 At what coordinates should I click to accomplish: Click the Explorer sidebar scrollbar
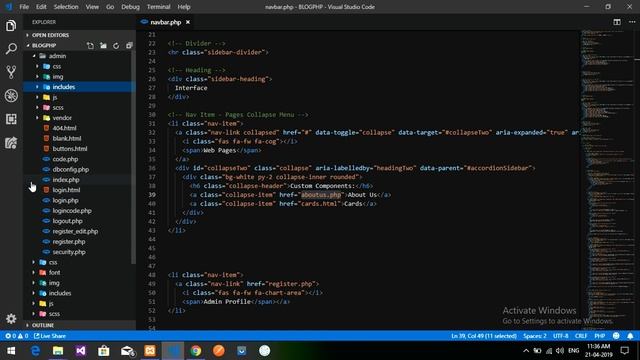coord(133,159)
